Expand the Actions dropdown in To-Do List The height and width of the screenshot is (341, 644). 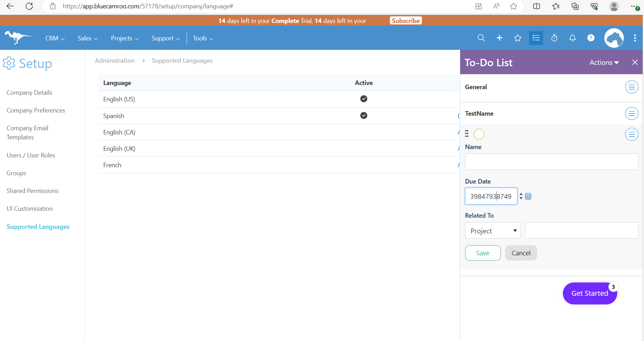(604, 62)
